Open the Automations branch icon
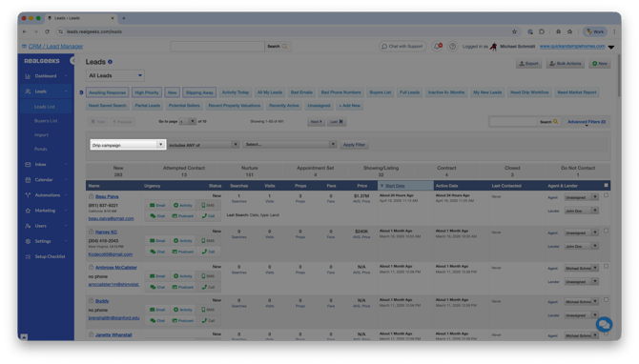The height and width of the screenshot is (364, 639). 28,195
